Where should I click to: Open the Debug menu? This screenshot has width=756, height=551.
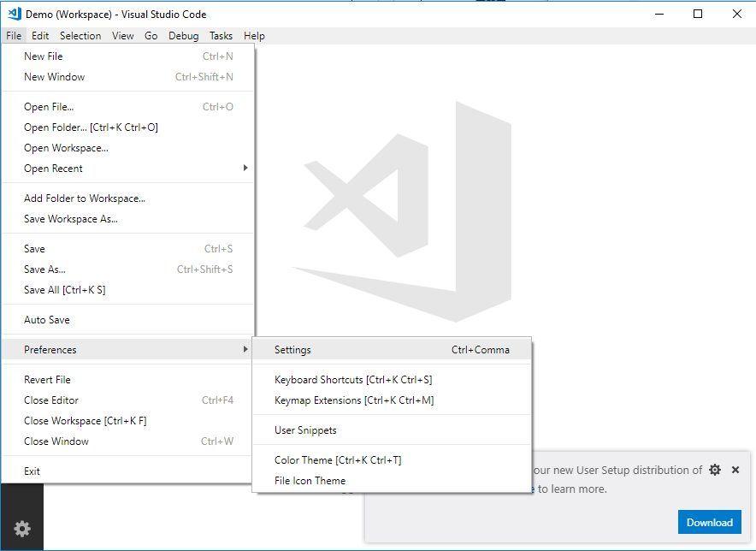click(184, 36)
